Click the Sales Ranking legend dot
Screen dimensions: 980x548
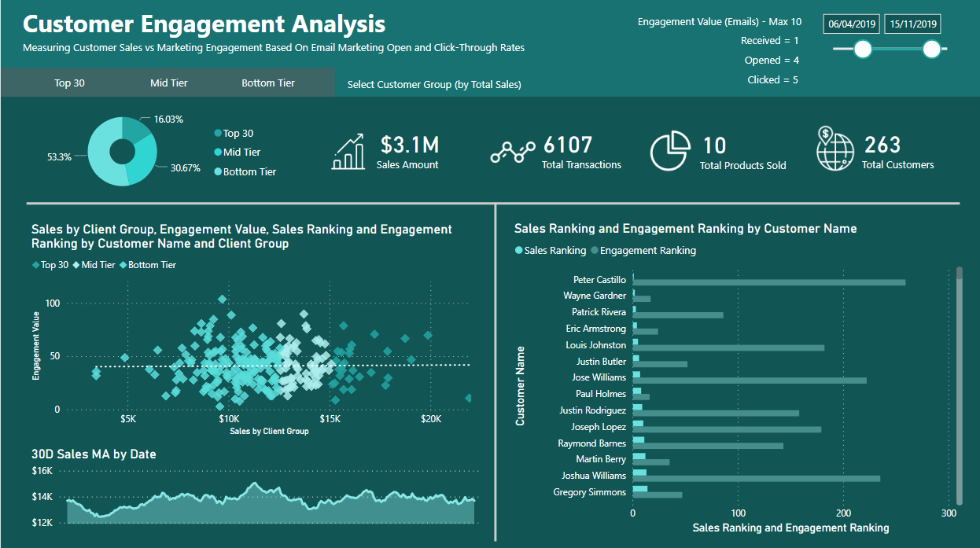(518, 251)
